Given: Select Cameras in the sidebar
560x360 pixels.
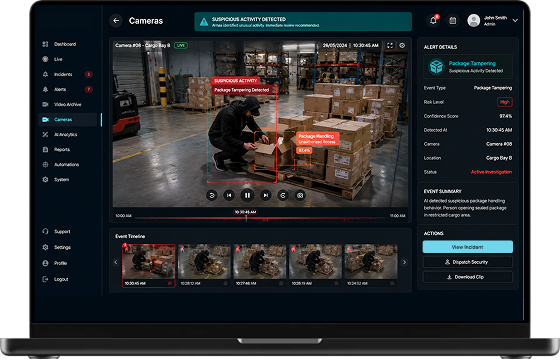Looking at the screenshot, I should 68,119.
